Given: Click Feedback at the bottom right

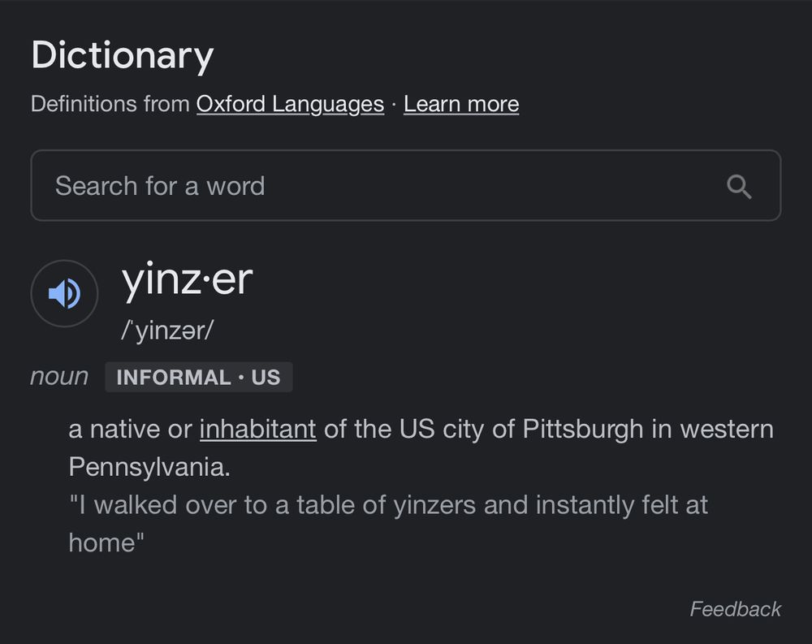Looking at the screenshot, I should click(x=735, y=609).
